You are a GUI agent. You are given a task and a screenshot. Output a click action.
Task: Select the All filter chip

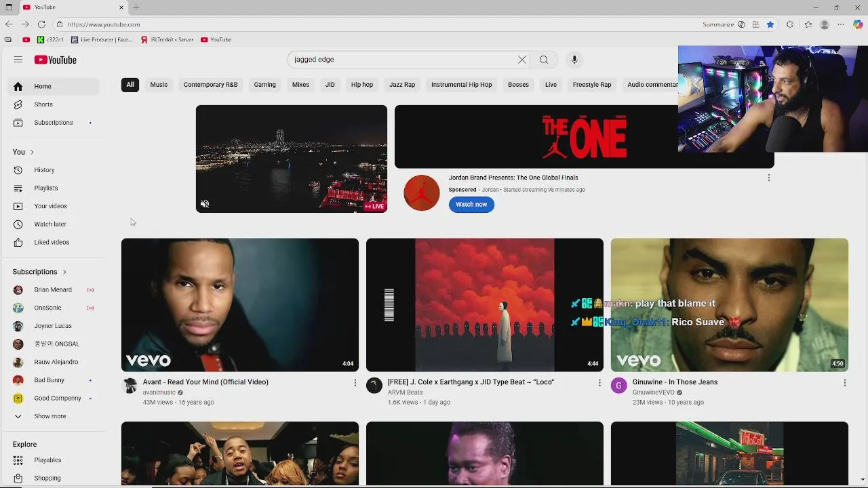(x=130, y=85)
